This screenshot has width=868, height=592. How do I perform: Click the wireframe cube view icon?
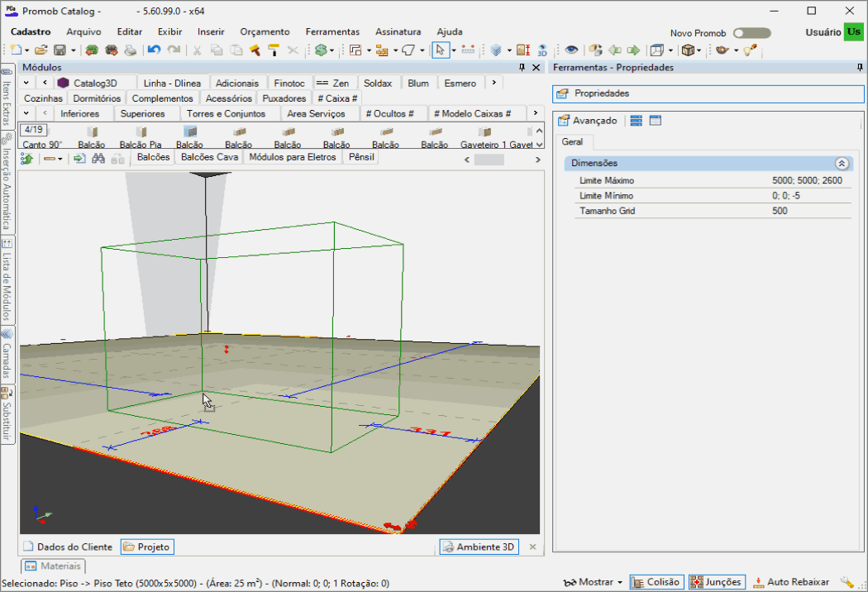pyautogui.click(x=657, y=50)
